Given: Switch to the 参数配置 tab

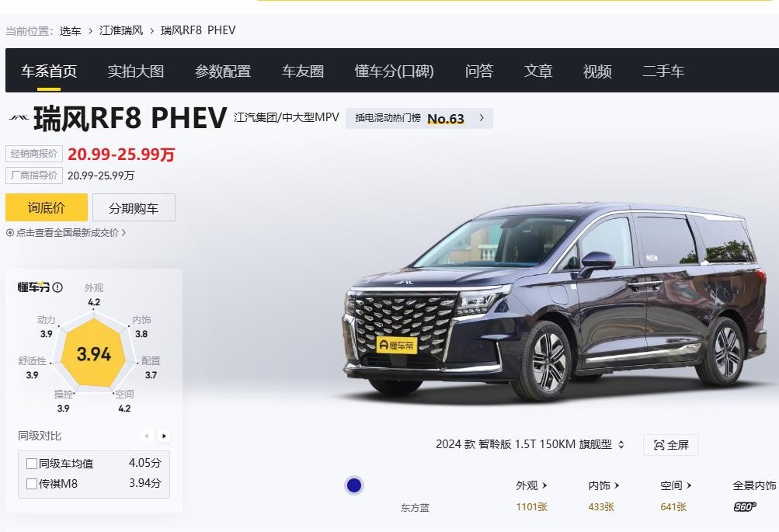Looking at the screenshot, I should tap(223, 71).
